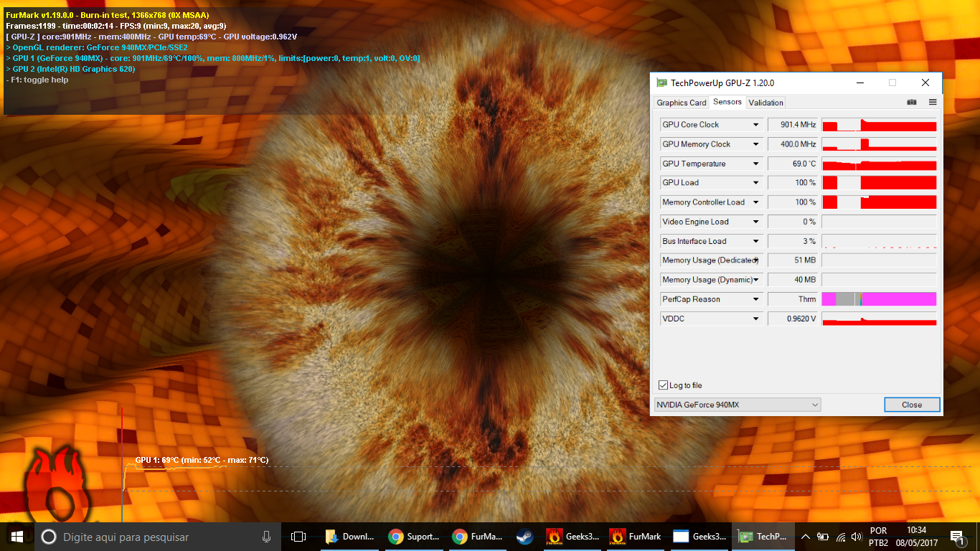
Task: Open the Action Center notifications icon
Action: click(x=956, y=537)
